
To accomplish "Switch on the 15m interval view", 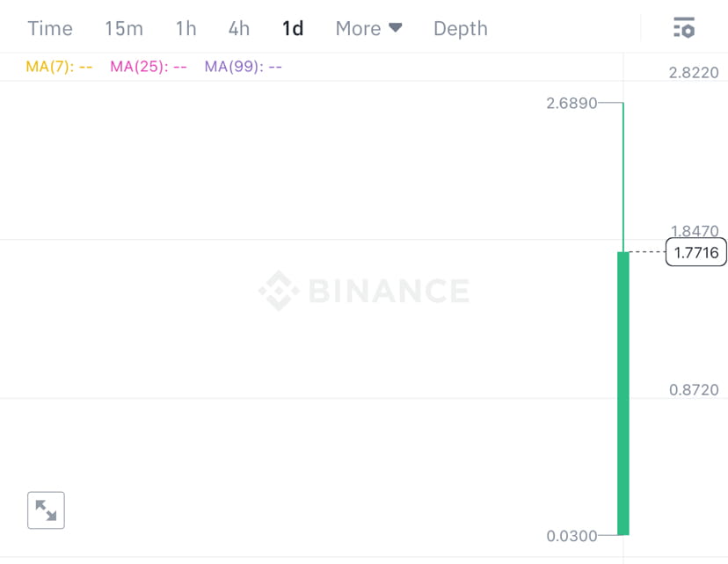I will [x=124, y=27].
